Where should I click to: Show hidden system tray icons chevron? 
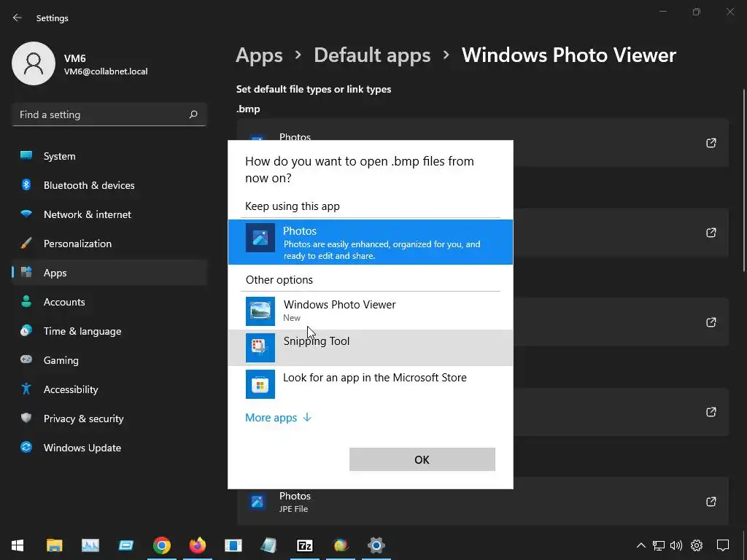[x=640, y=545]
